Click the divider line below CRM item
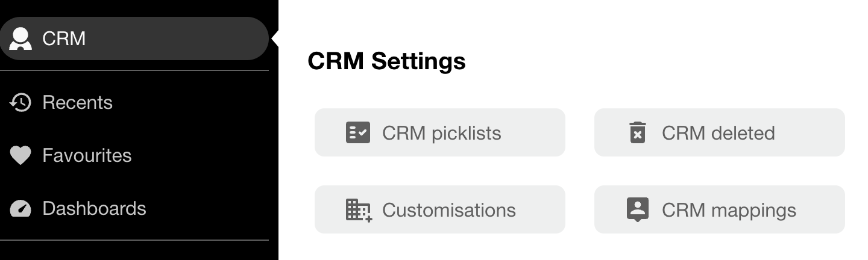The height and width of the screenshot is (260, 868). tap(134, 70)
